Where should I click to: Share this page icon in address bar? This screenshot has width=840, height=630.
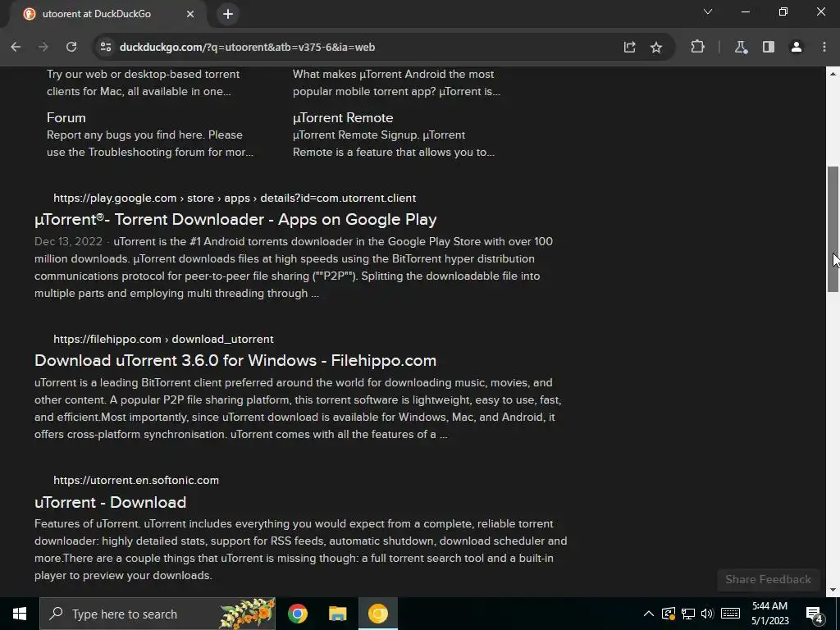[629, 47]
